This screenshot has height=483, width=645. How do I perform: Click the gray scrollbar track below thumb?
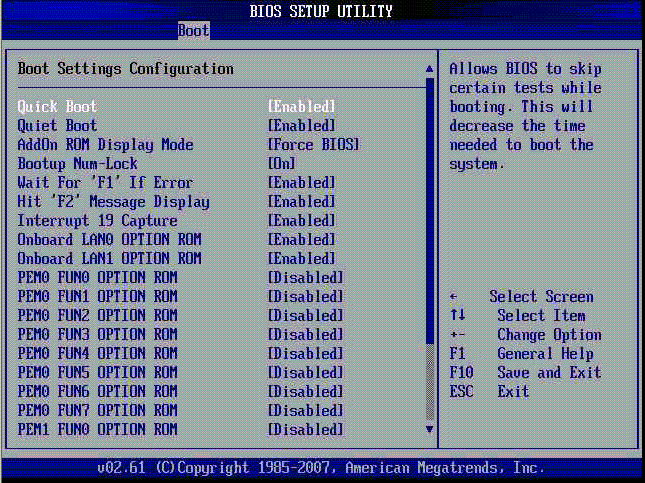[x=430, y=382]
